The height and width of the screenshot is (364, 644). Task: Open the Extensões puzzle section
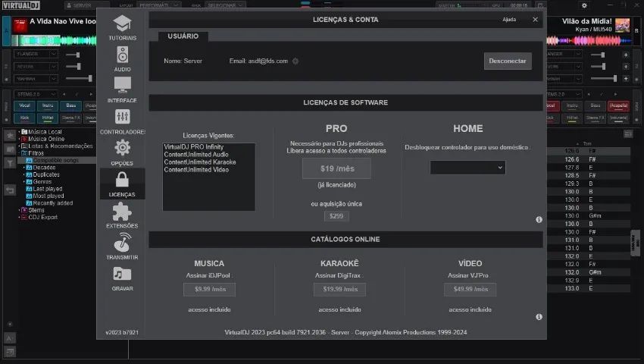click(122, 216)
